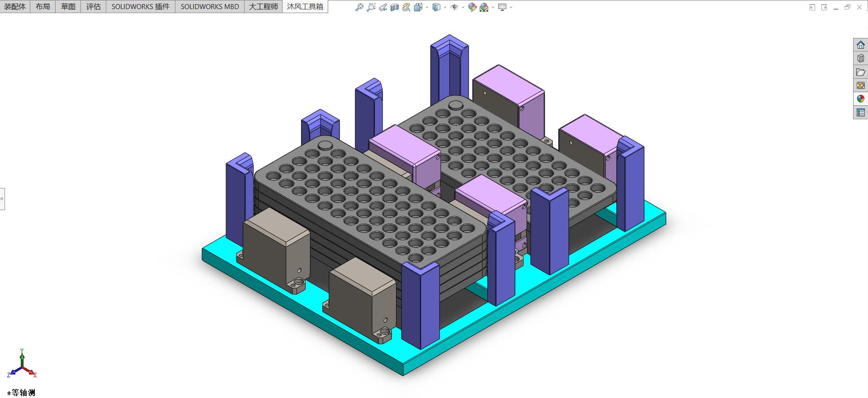Screen dimensions: 868x398
Task: Close the document window
Action: pyautogui.click(x=859, y=7)
